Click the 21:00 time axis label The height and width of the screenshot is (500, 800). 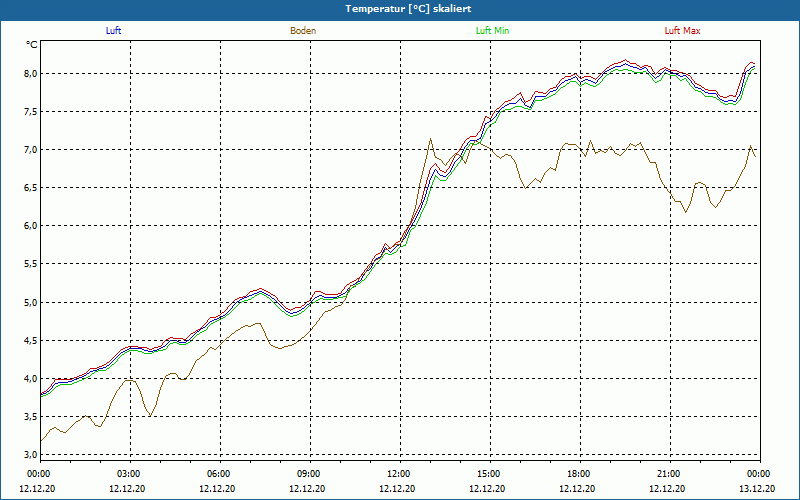click(668, 474)
